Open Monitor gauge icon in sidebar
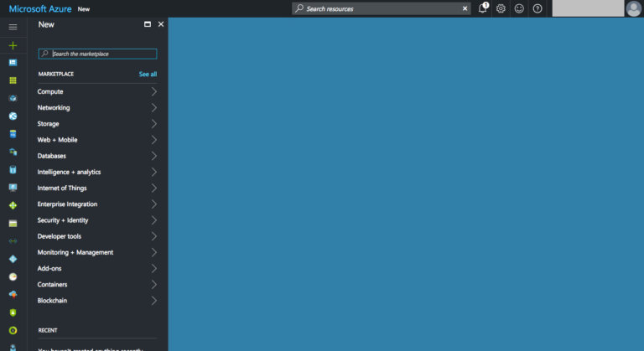Screen dimensions: 644x351 pyautogui.click(x=13, y=276)
